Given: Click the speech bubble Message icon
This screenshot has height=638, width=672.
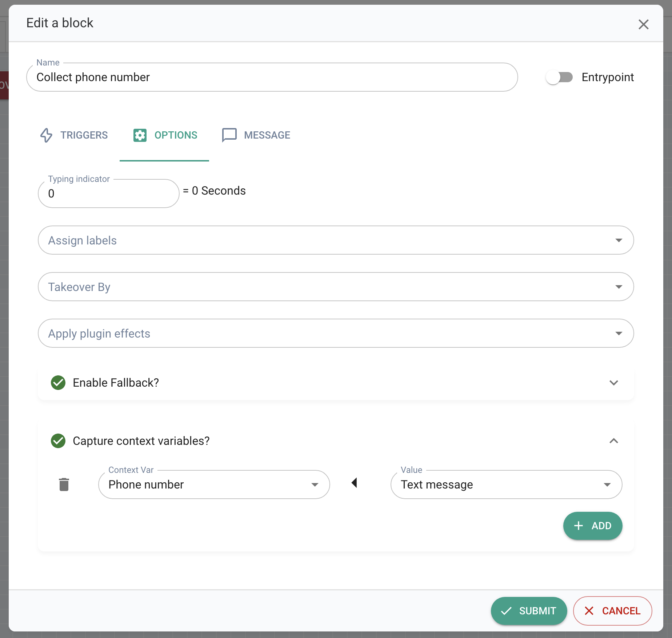Looking at the screenshot, I should [229, 135].
